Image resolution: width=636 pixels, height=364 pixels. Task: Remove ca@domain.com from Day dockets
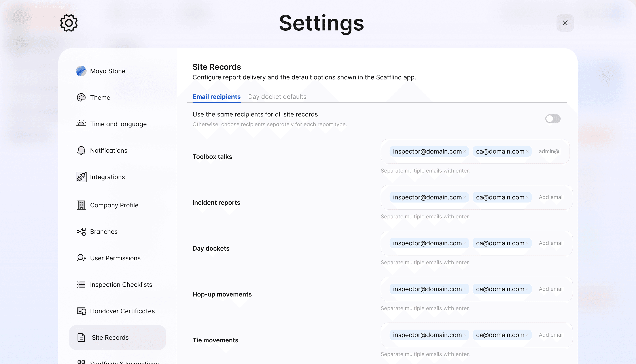point(527,243)
